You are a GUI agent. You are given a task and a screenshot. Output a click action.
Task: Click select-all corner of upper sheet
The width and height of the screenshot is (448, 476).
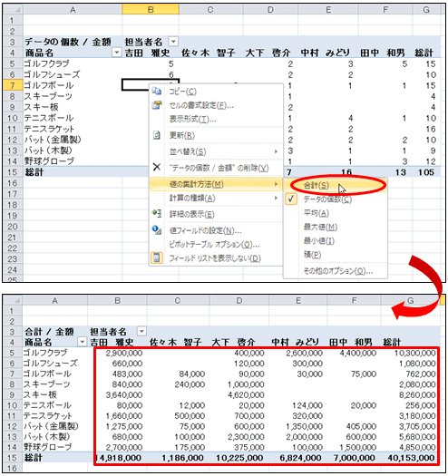click(13, 9)
